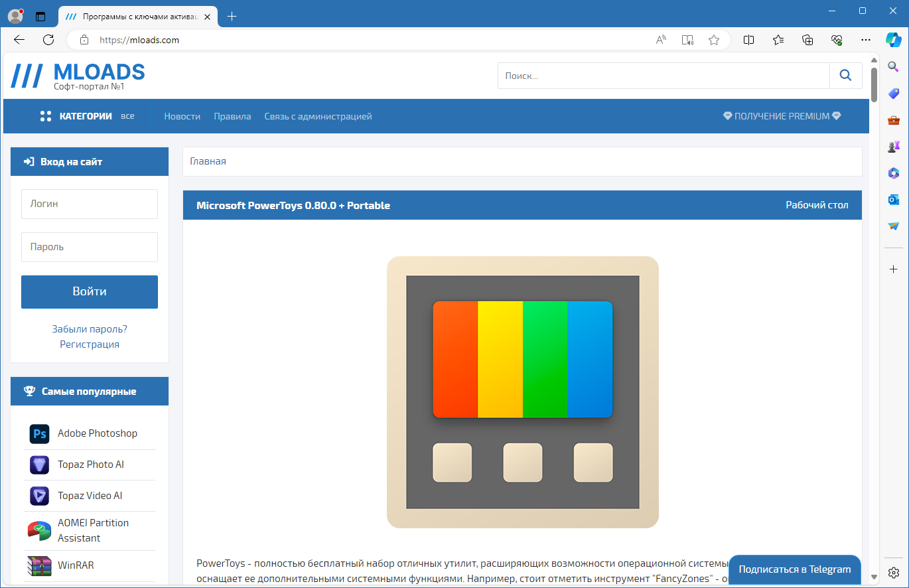Open the tab actions menu icon

(x=40, y=17)
